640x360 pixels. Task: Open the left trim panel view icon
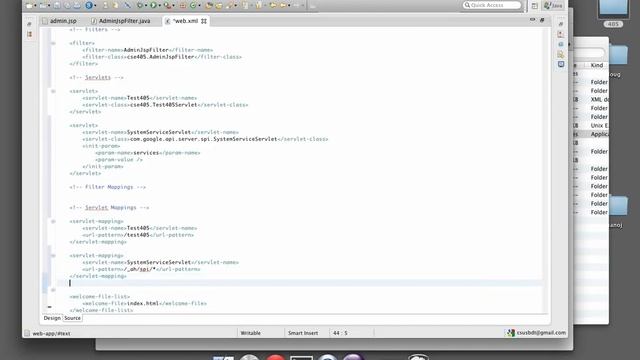pos(29,35)
